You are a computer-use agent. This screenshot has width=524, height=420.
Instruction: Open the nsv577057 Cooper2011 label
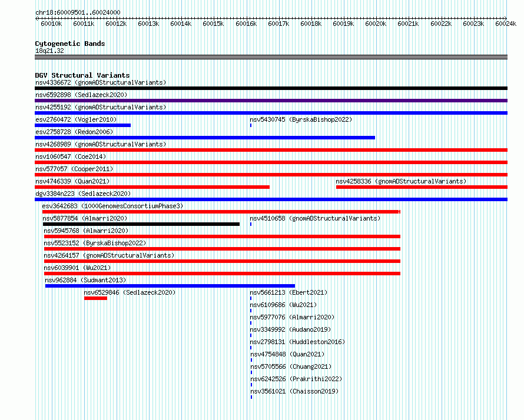click(x=74, y=169)
